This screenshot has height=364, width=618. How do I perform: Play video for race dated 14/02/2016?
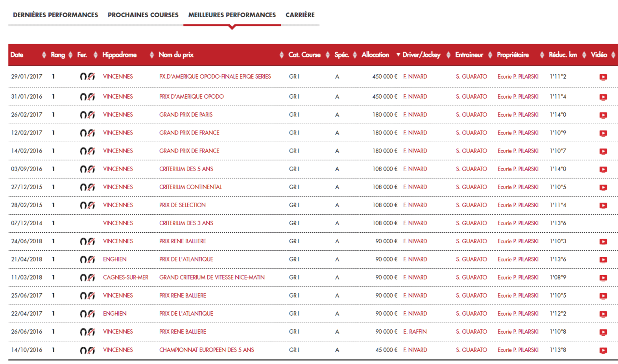pyautogui.click(x=603, y=151)
